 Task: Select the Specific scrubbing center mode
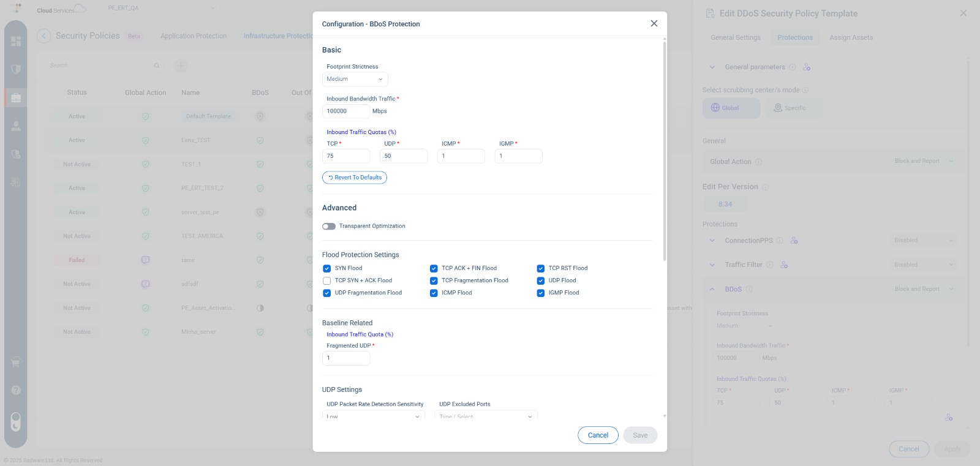[790, 108]
